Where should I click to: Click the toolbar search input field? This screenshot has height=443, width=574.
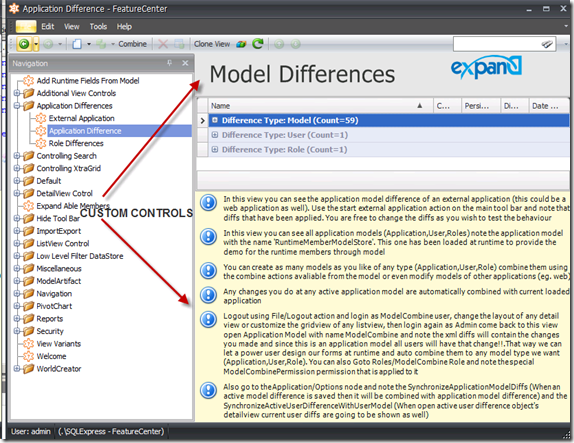pos(497,44)
